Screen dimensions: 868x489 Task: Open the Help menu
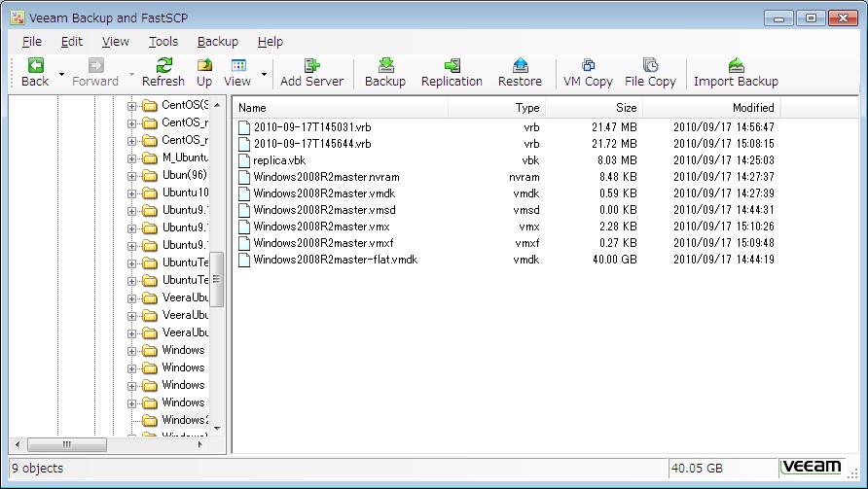pyautogui.click(x=271, y=42)
